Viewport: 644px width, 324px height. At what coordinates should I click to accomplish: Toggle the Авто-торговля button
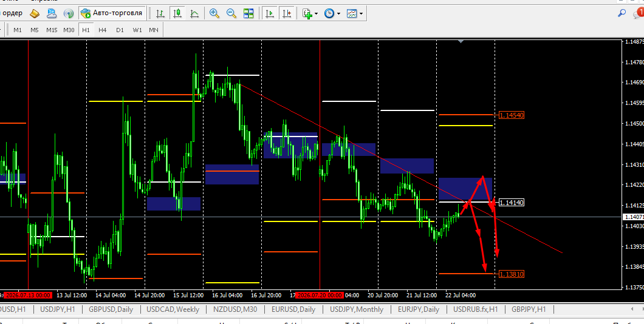[112, 13]
